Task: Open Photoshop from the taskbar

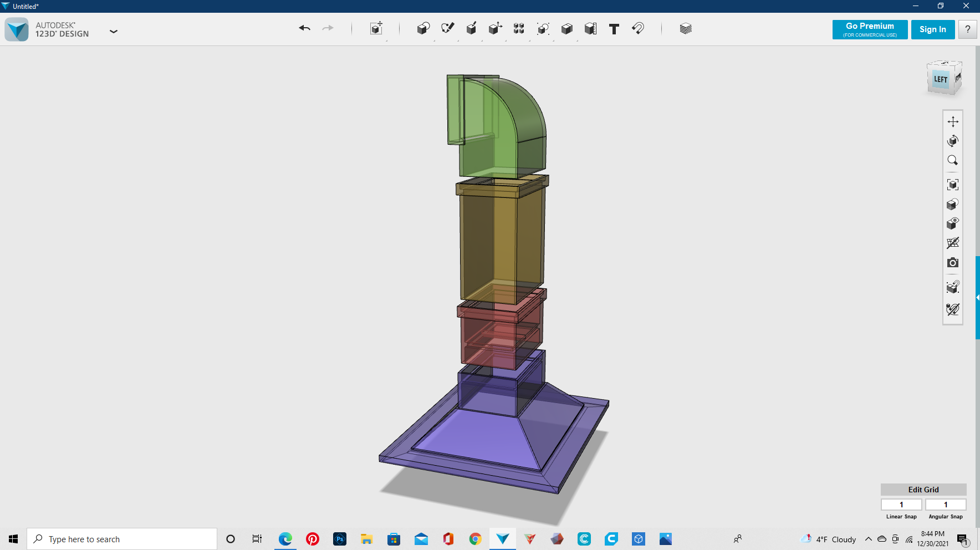Action: [340, 539]
